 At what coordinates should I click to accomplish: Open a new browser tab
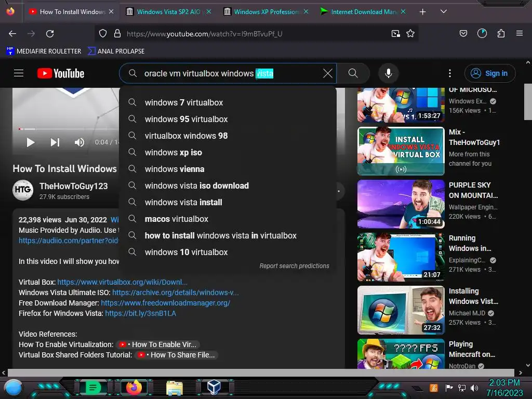pos(423,12)
